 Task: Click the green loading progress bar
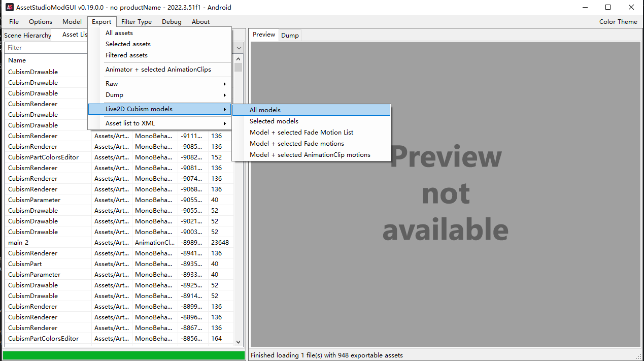123,355
